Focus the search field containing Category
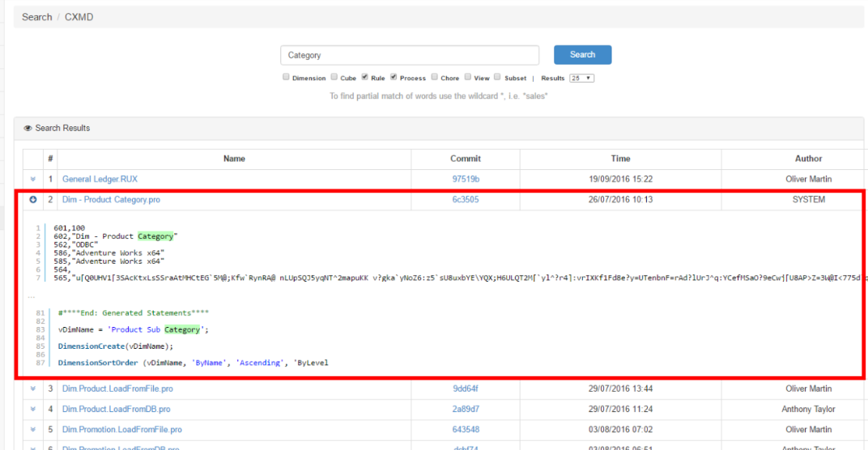 pos(410,55)
